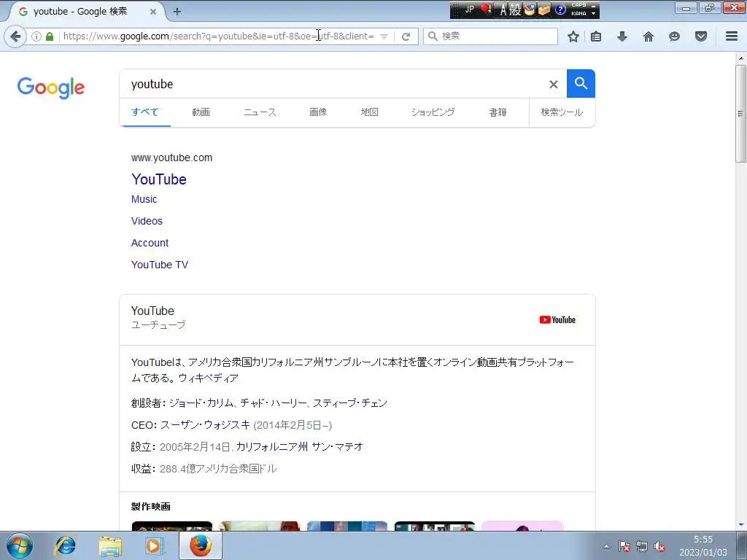Open the Firefox hamburger menu
Image resolution: width=747 pixels, height=560 pixels.
732,36
